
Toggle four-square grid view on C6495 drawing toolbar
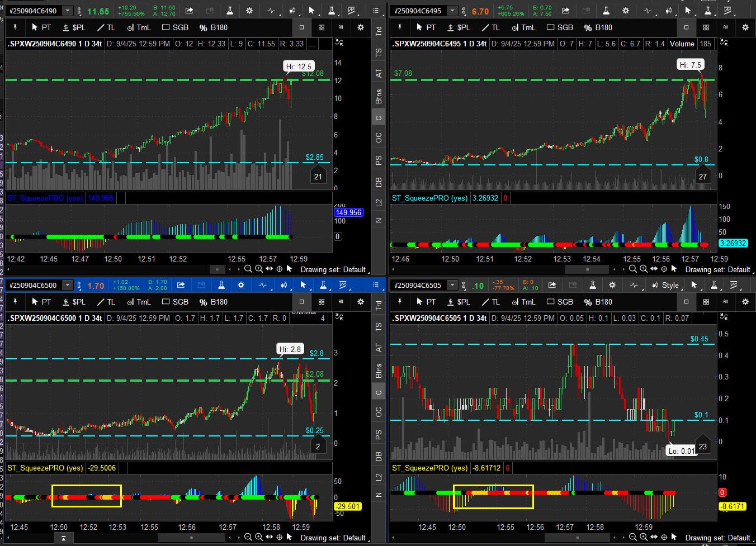click(x=706, y=27)
